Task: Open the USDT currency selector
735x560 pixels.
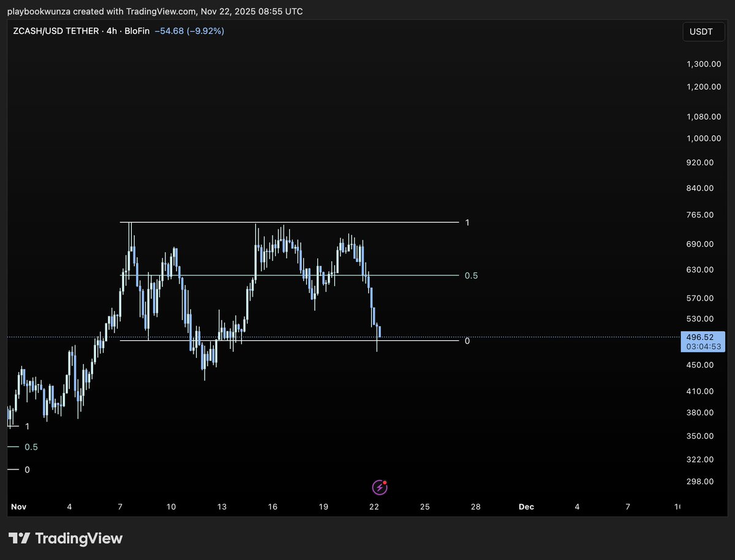Action: pyautogui.click(x=703, y=31)
